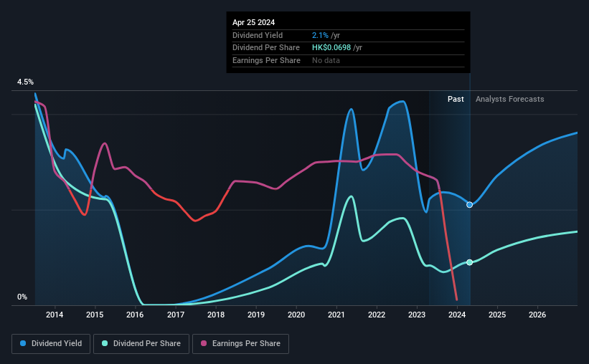Click the 2026 x-axis label
589x364 pixels.
point(537,315)
